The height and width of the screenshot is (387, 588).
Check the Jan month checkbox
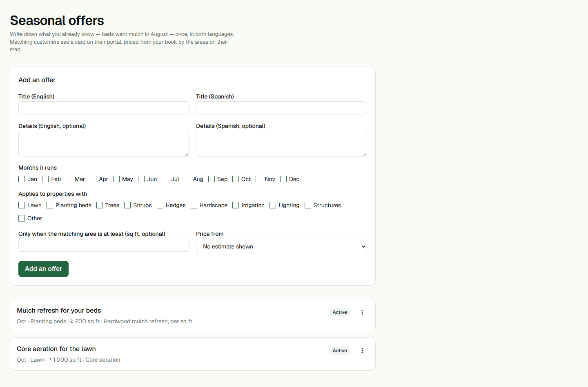pyautogui.click(x=22, y=179)
